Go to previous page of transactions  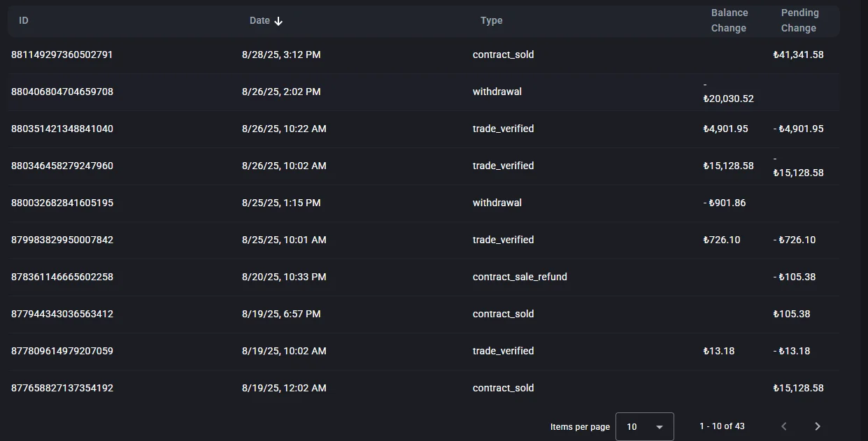pos(784,426)
